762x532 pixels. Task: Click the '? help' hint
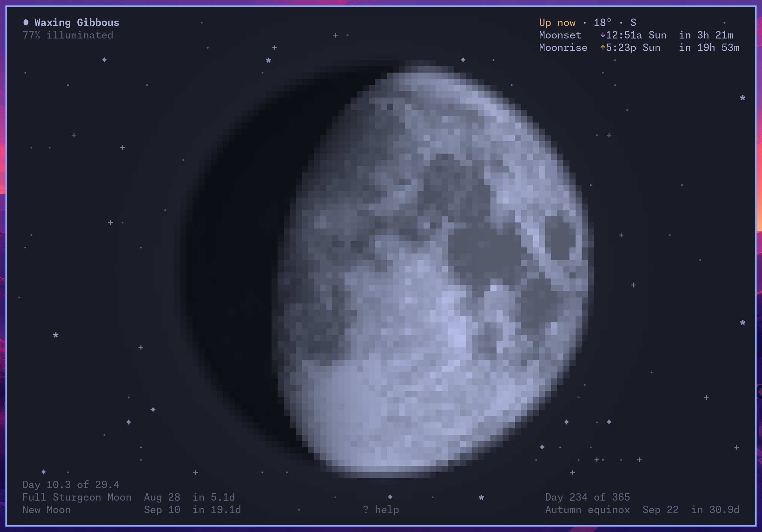[x=381, y=510]
